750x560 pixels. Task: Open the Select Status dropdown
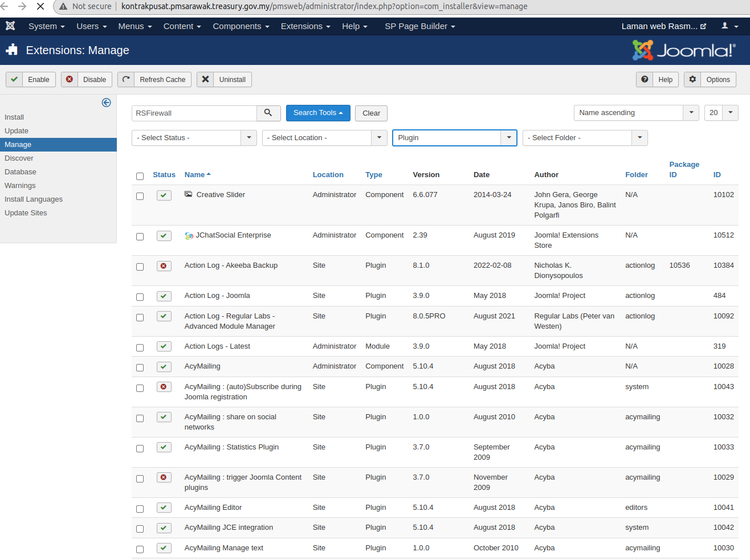tap(194, 138)
